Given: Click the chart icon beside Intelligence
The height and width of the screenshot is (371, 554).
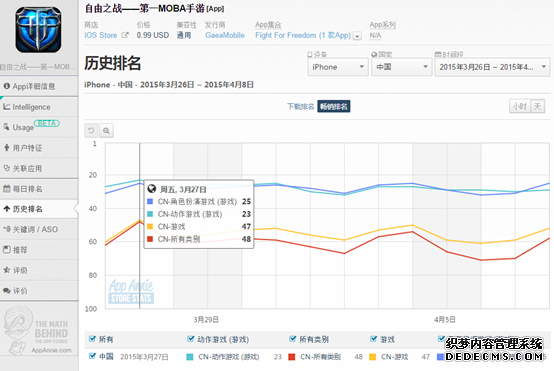Looking at the screenshot, I should (6, 106).
